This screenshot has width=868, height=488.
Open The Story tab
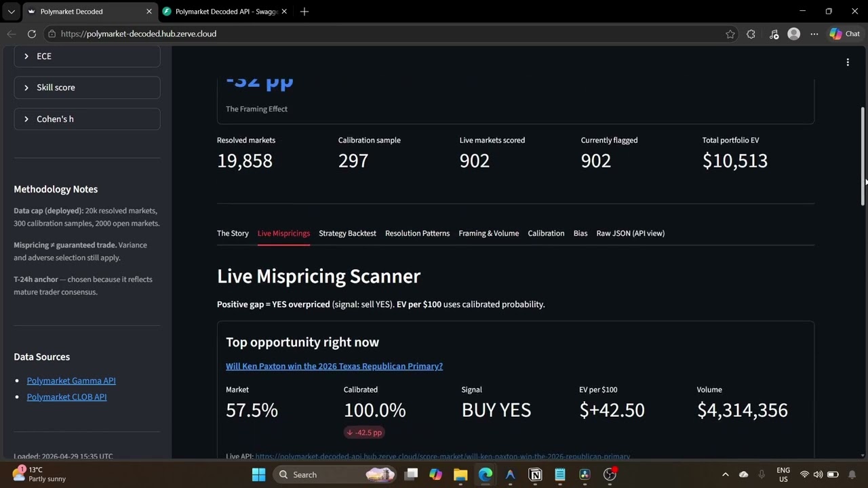(x=233, y=233)
